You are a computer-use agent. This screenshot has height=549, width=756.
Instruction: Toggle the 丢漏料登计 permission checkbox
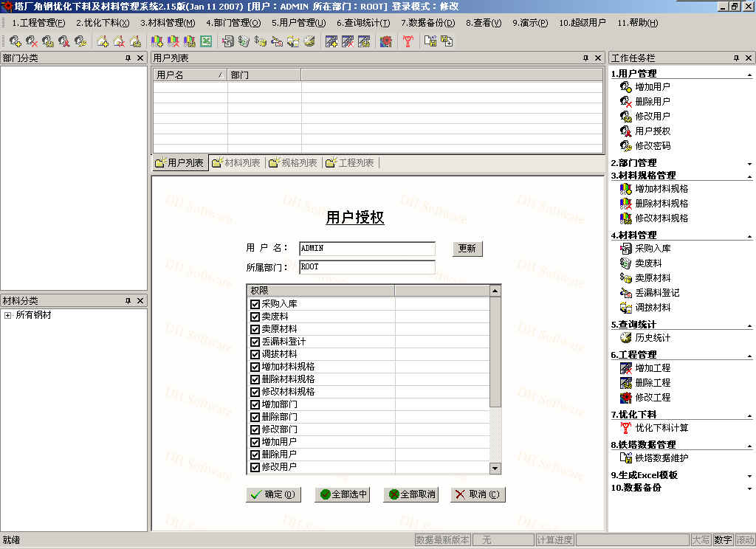[x=255, y=342]
